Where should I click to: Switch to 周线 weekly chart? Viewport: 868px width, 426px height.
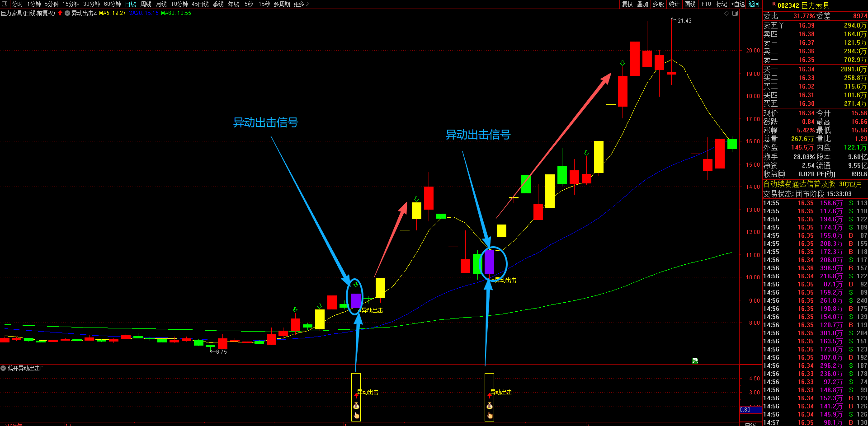(146, 4)
